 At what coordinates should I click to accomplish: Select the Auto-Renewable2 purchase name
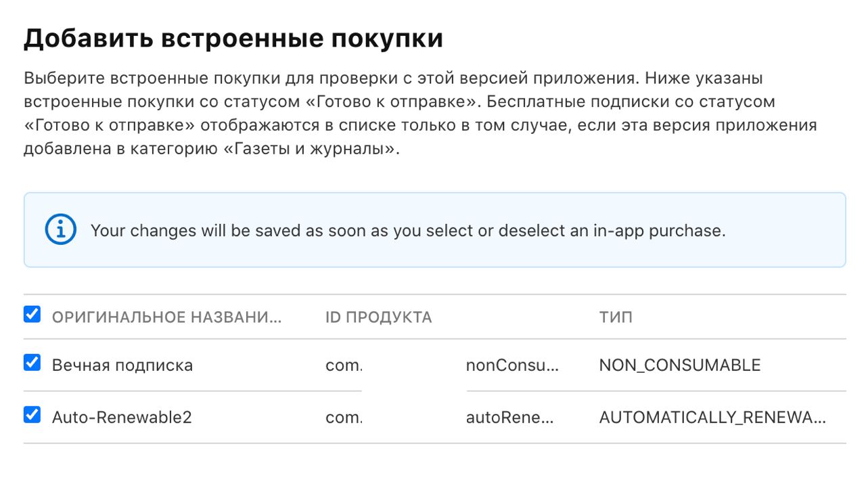[122, 417]
